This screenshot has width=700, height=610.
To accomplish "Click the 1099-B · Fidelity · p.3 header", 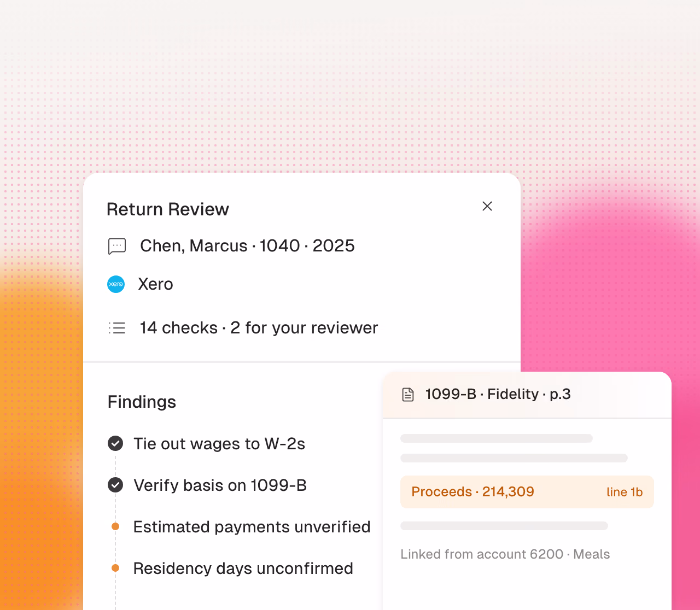I will 498,395.
